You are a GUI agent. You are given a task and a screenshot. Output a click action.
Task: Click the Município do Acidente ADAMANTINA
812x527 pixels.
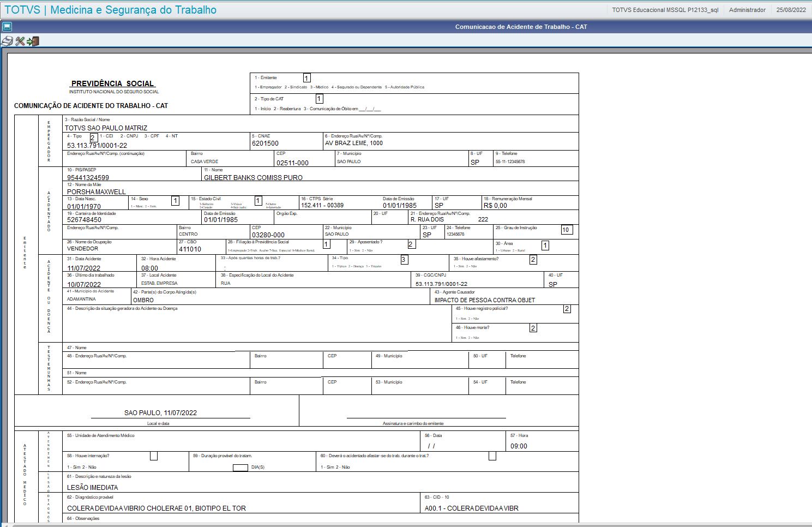coord(81,300)
